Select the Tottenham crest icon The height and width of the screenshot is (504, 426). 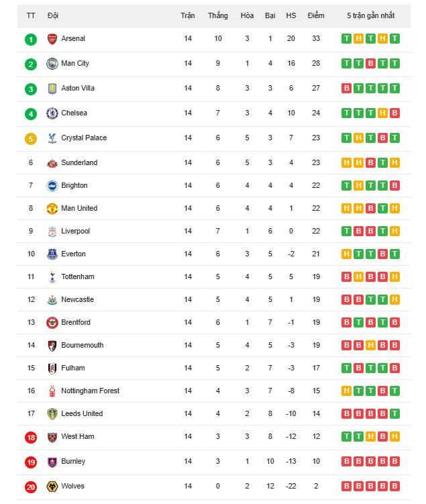point(52,277)
